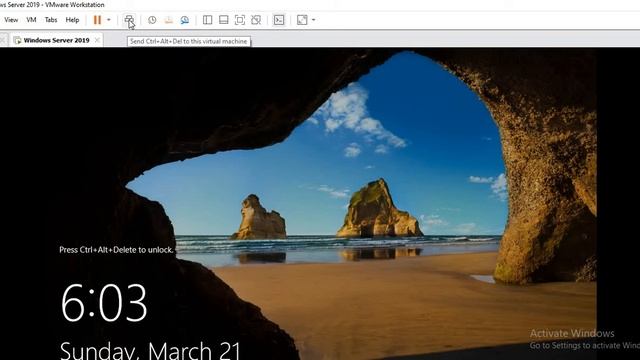Enter full screen mode icon
Image resolution: width=640 pixels, height=360 pixels.
pos(240,20)
